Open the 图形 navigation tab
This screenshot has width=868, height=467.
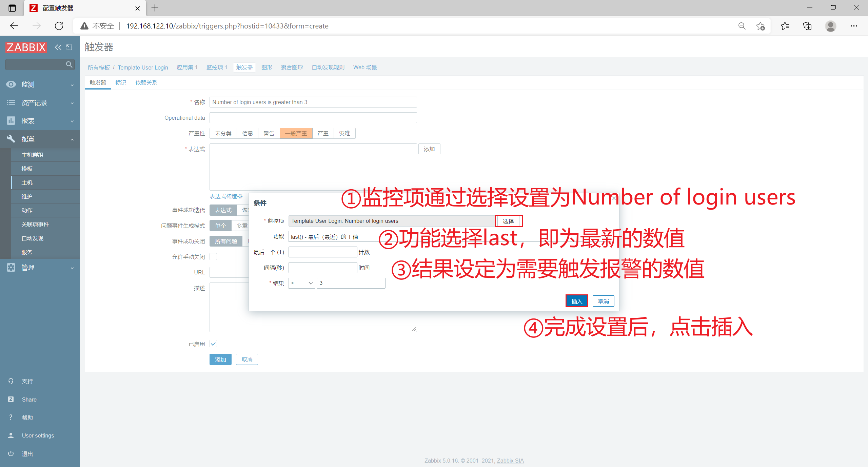coord(267,67)
